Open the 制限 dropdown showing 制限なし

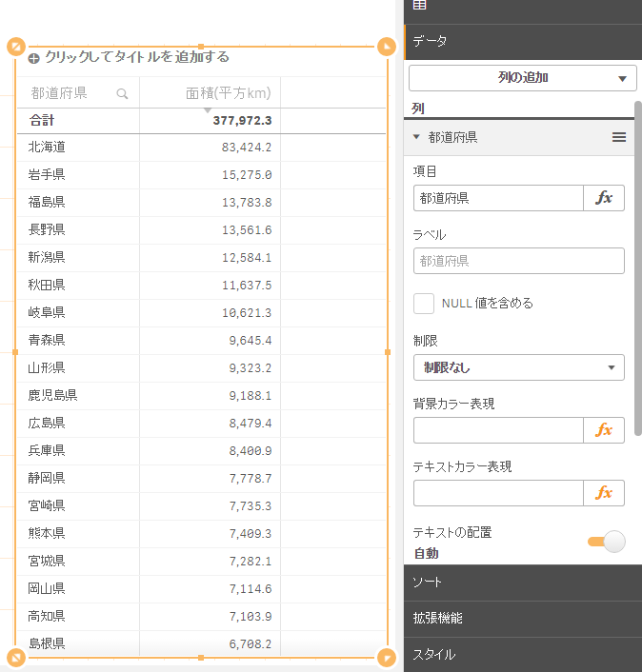(x=519, y=367)
